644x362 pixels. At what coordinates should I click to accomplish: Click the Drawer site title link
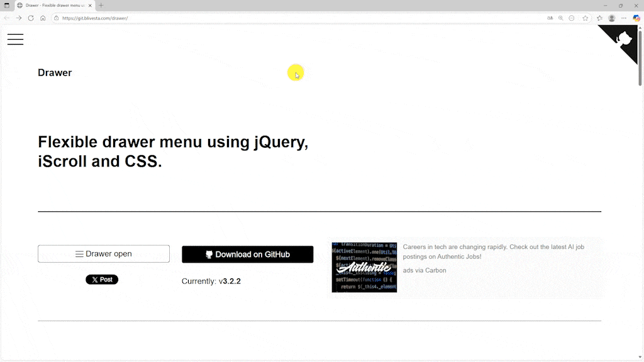(55, 72)
